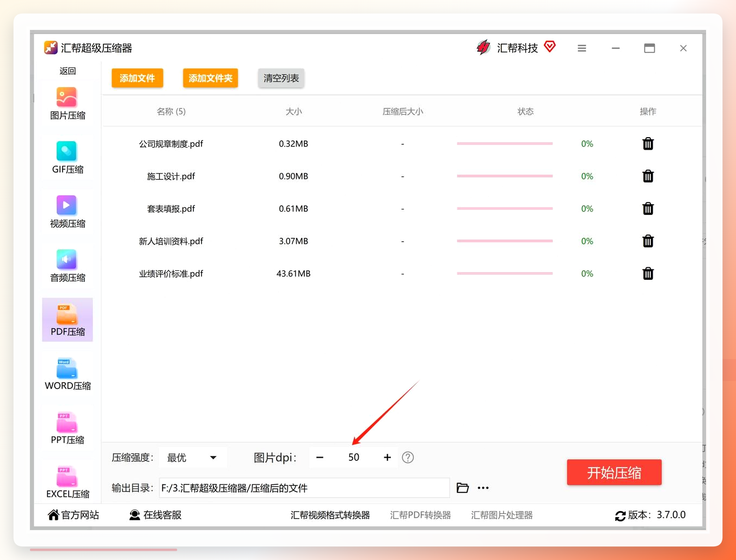Select the file name 公司规章制度.pdf
Screen dimensions: 736x560
171,144
